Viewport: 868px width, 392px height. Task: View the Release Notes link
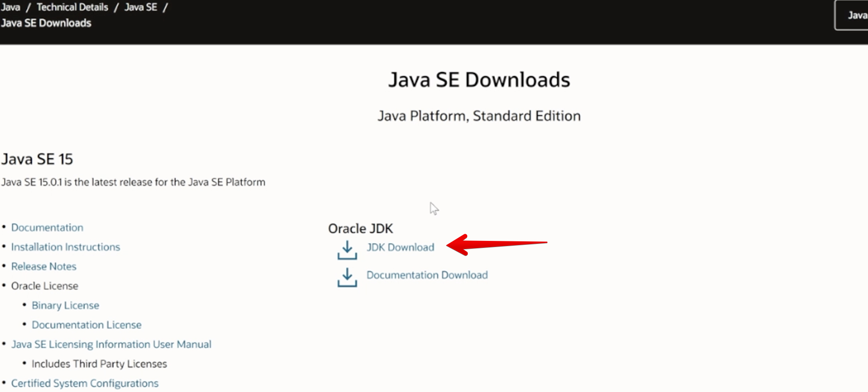[x=44, y=267]
